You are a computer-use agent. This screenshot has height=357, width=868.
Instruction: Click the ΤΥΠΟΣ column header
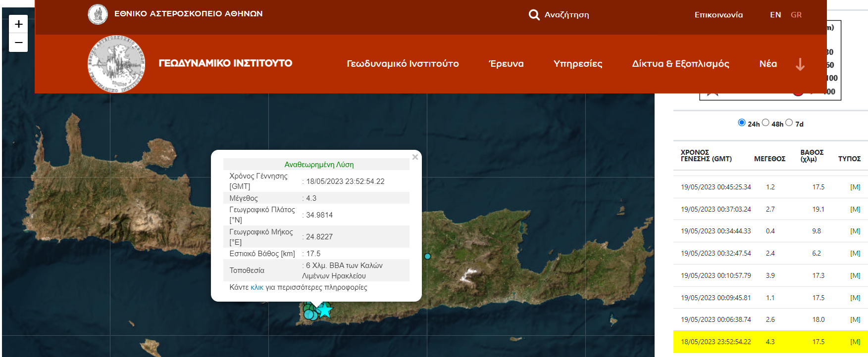849,159
